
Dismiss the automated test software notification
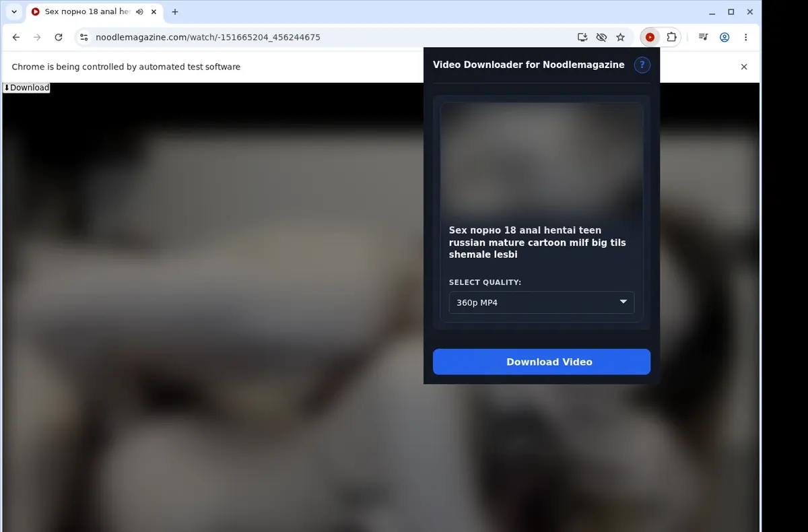tap(744, 67)
